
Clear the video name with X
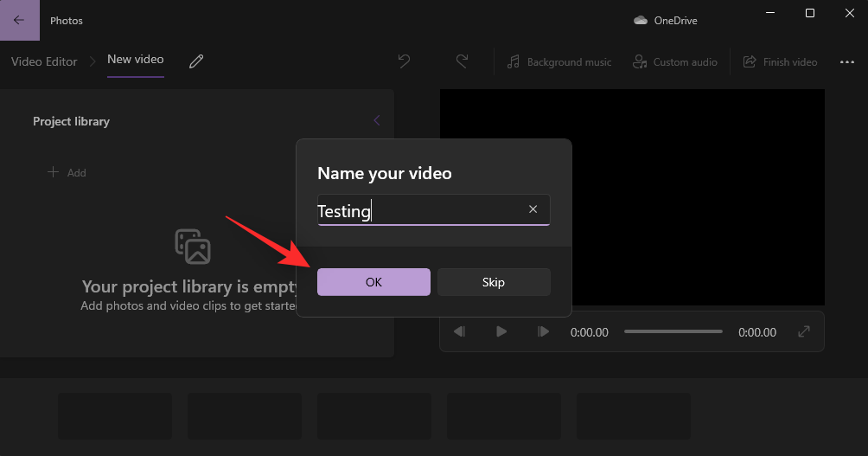533,209
